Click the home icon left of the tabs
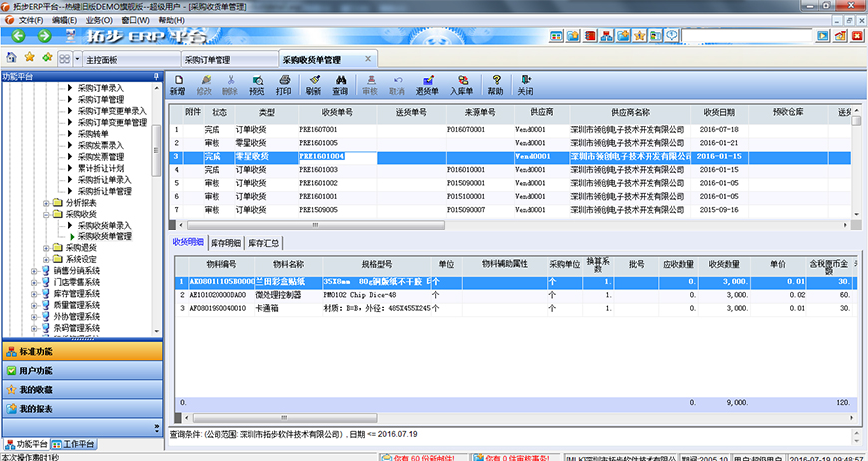This screenshot has height=461, width=868. pos(11,58)
